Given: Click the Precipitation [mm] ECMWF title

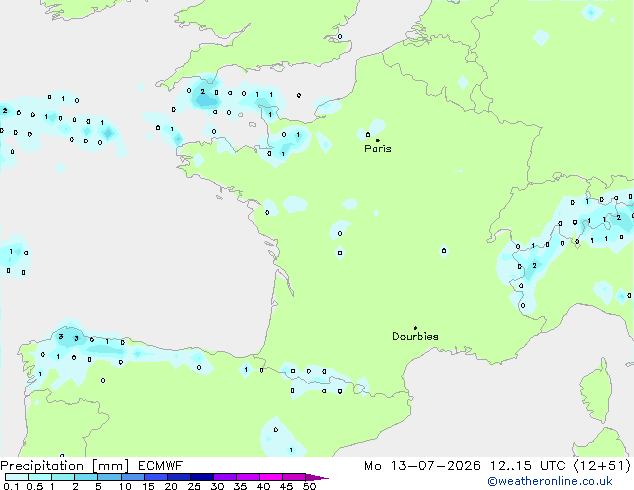Looking at the screenshot, I should pos(92,466).
